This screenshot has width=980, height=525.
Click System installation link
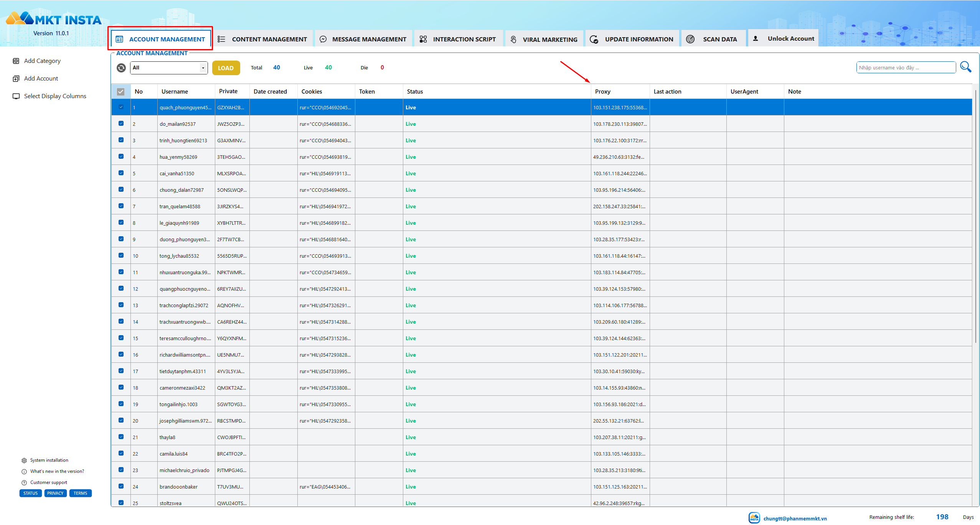(49, 460)
